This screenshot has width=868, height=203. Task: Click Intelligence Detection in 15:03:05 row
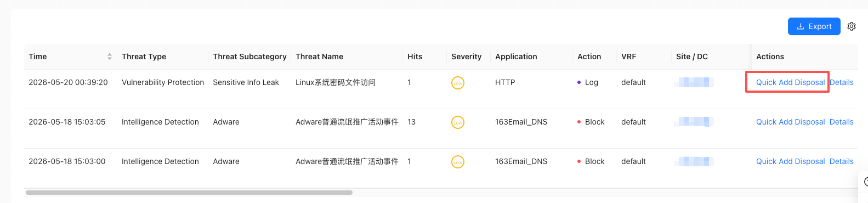(x=160, y=122)
